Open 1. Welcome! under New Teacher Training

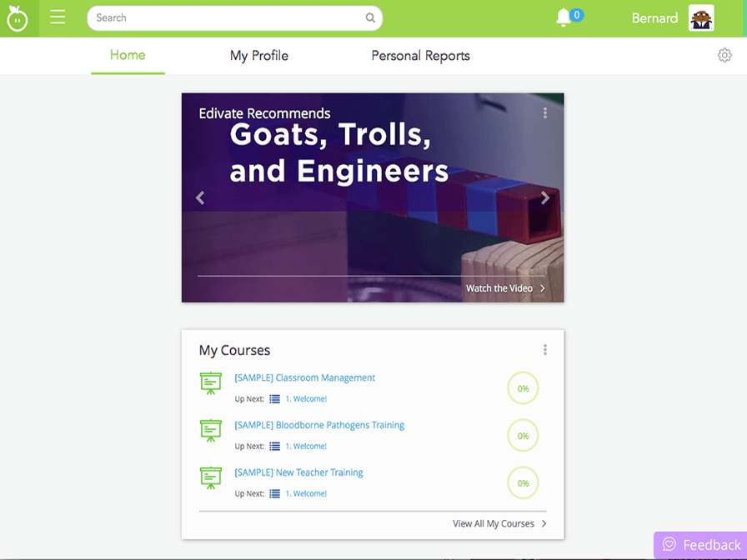306,494
